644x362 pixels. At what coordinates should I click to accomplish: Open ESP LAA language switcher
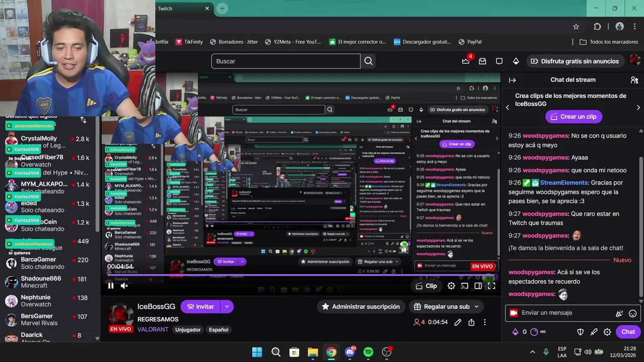coord(562,352)
